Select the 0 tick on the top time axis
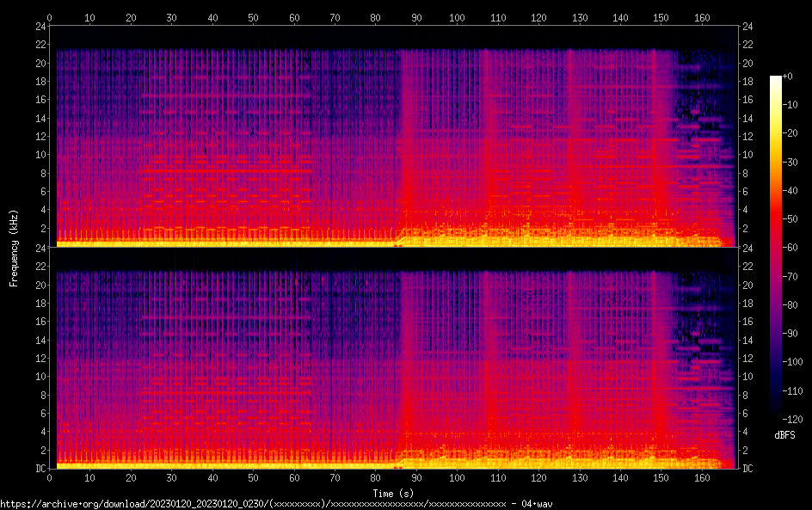 click(x=50, y=17)
